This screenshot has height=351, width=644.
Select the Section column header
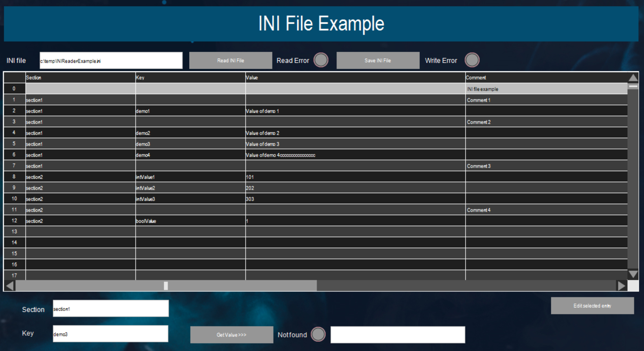[79, 77]
